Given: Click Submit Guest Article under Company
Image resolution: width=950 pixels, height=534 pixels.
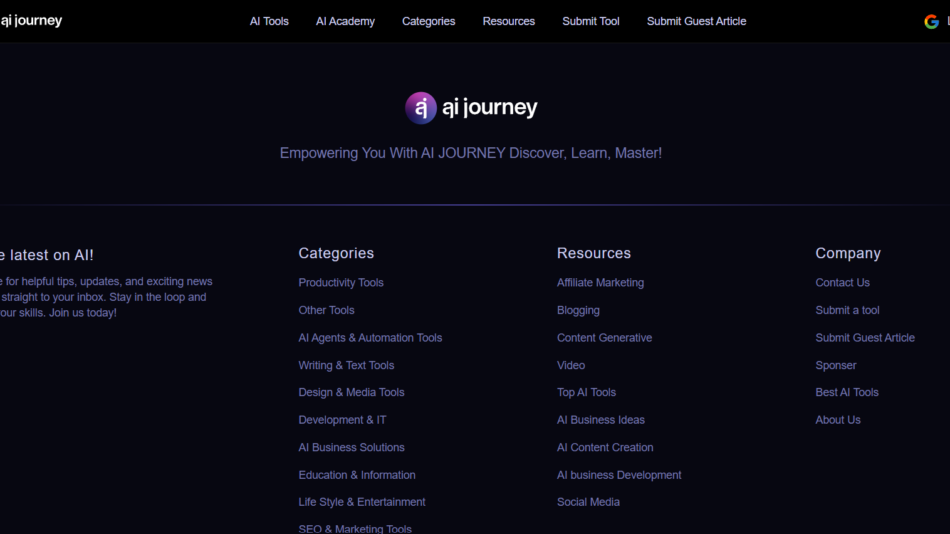Looking at the screenshot, I should 865,338.
